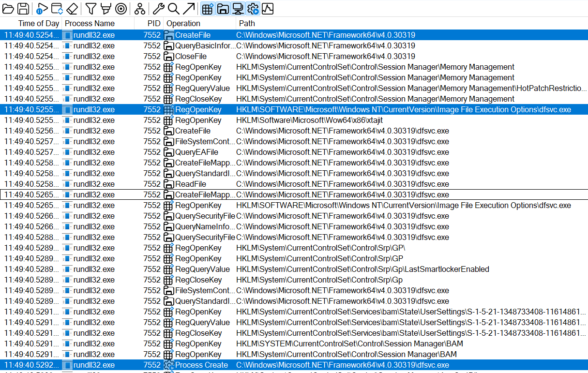Toggle capture of registry activity
The width and height of the screenshot is (588, 373).
coord(207,8)
